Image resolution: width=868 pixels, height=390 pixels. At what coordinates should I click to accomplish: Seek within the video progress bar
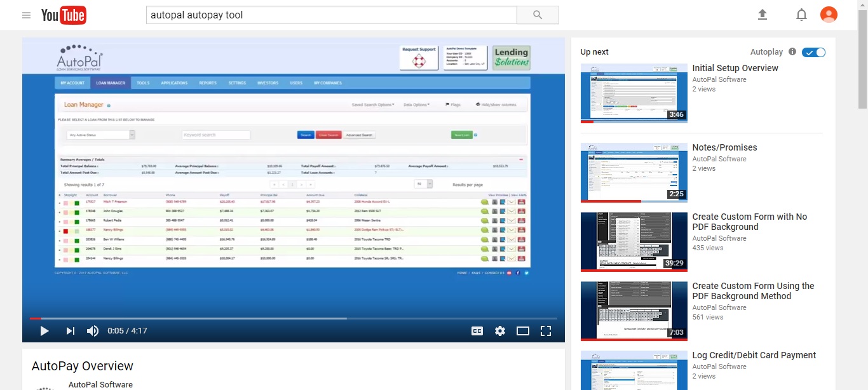click(294, 318)
